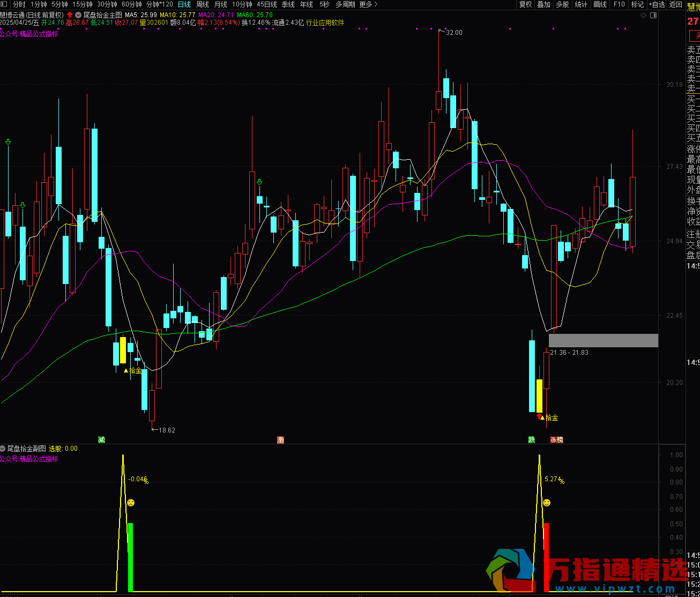The width and height of the screenshot is (700, 597).
Task: Click the sad face icon in the sub-chart
Action: click(130, 503)
